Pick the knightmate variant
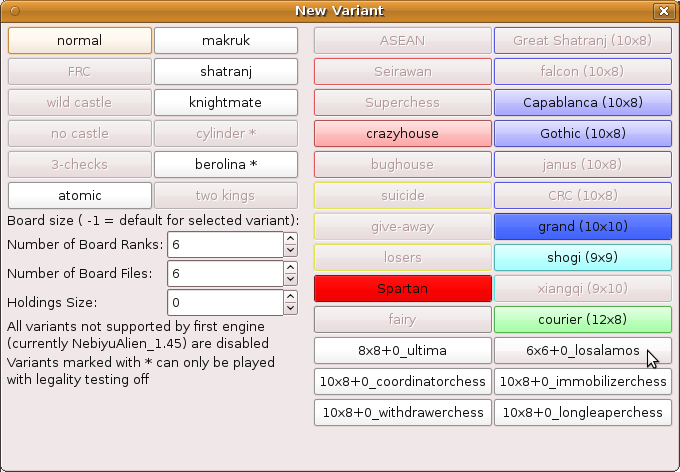Image resolution: width=680 pixels, height=472 pixels. (226, 103)
